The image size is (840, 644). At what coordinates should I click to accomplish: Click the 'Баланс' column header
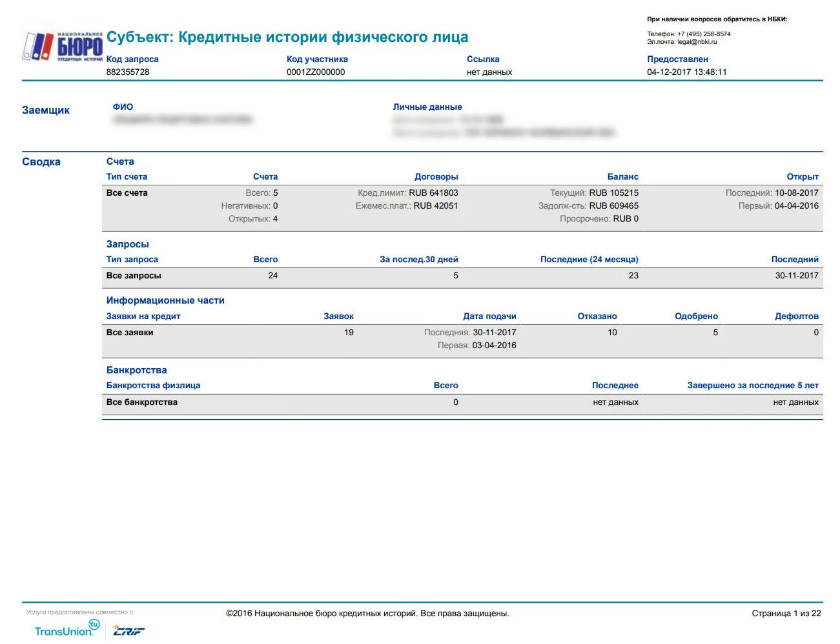623,176
